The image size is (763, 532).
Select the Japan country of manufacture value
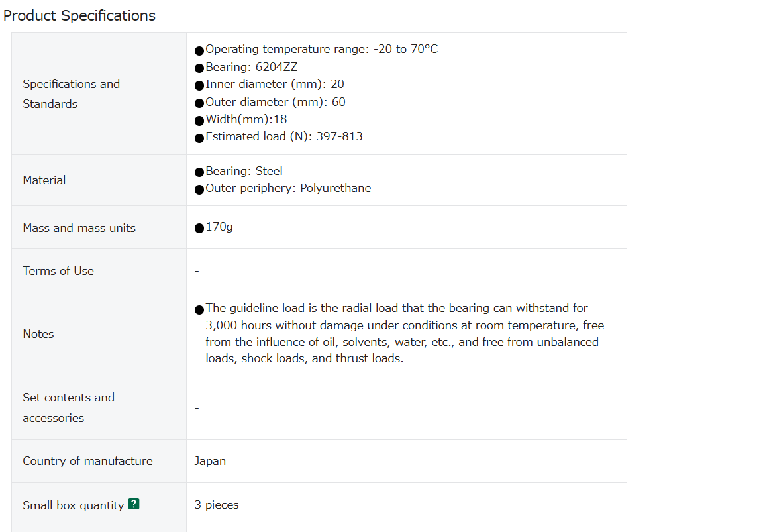point(210,461)
